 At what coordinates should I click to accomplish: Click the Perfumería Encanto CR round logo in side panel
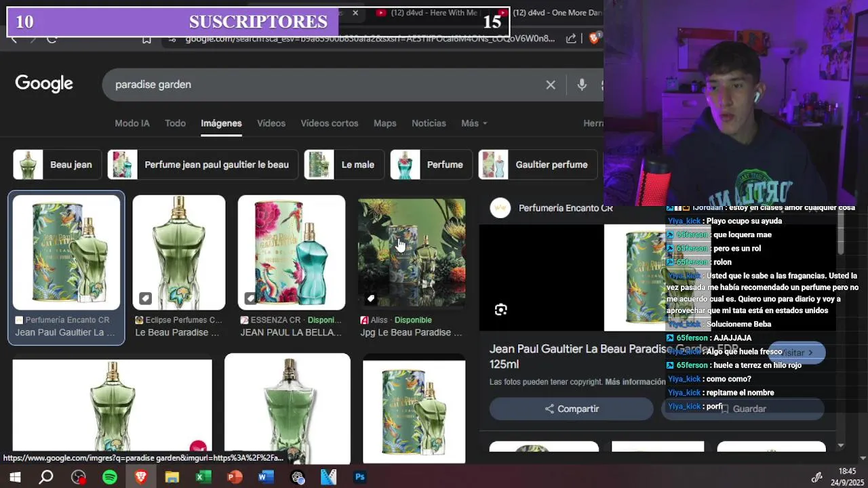(500, 208)
